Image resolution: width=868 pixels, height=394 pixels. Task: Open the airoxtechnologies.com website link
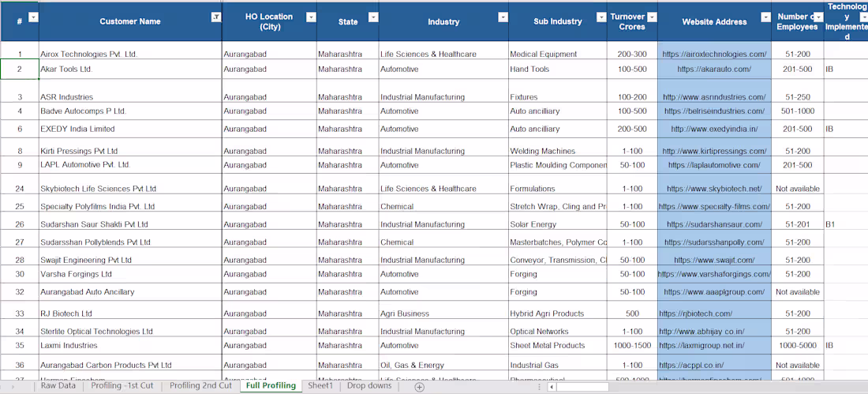point(714,54)
